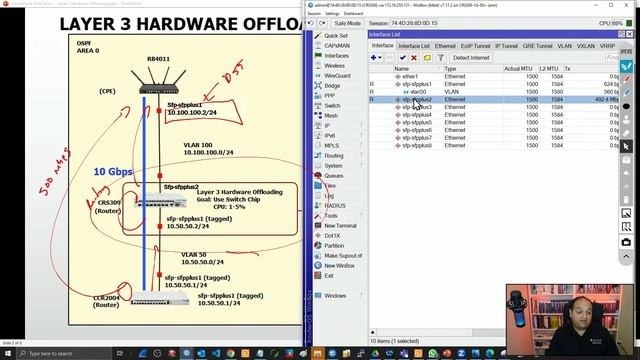Open the Dot1X menu

point(332,236)
